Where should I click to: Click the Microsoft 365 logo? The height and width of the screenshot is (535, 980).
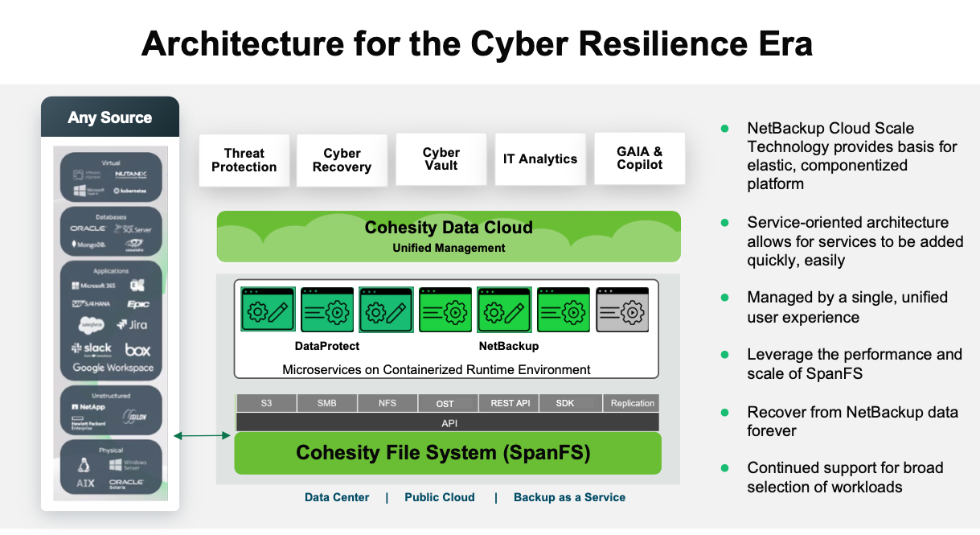click(x=93, y=286)
